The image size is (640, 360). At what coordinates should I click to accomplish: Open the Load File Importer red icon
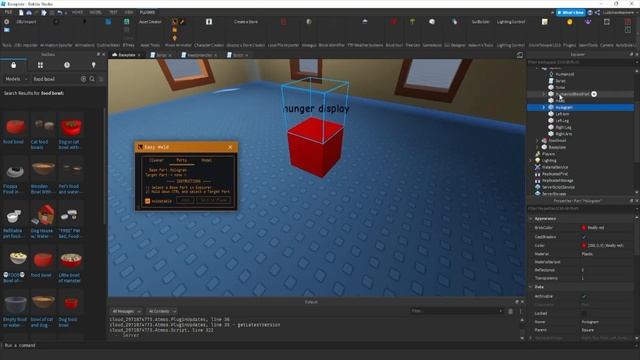coord(283,22)
